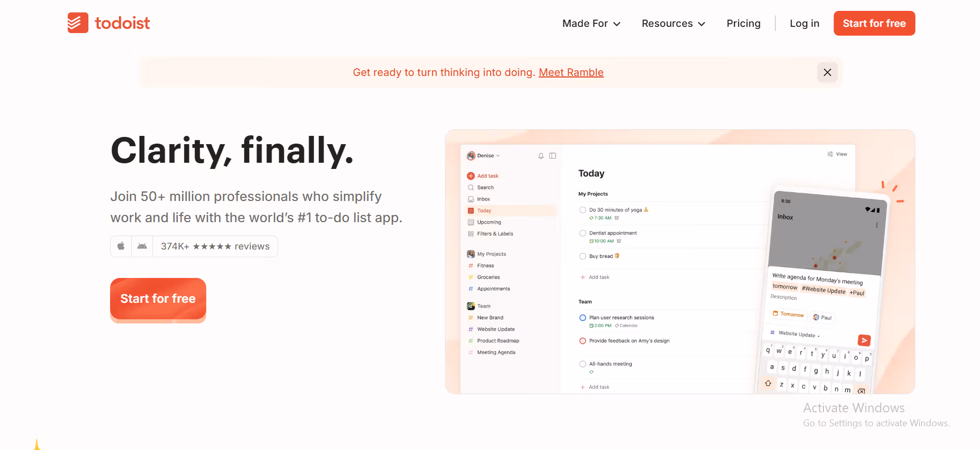Complete Plan user research sessions task
This screenshot has width=980, height=450.
point(583,318)
